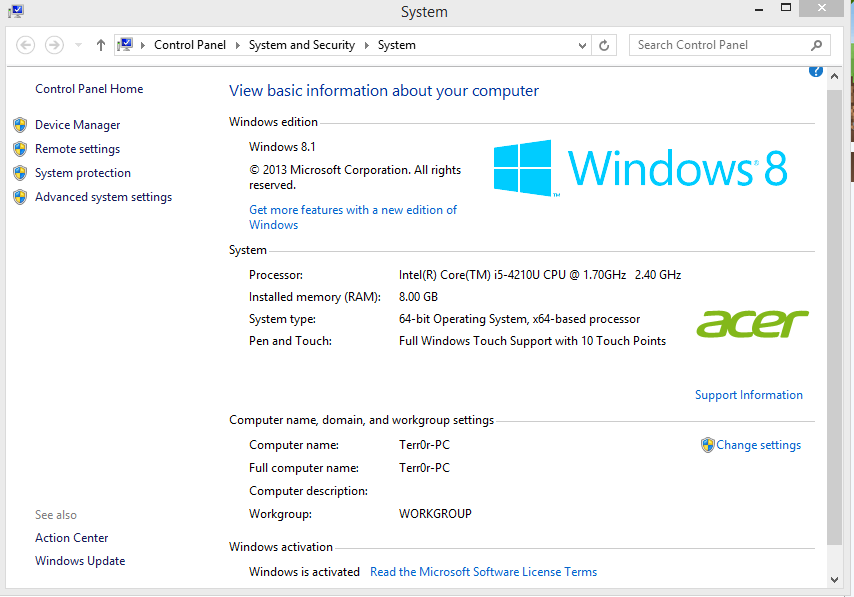Refresh the System page

pyautogui.click(x=604, y=45)
